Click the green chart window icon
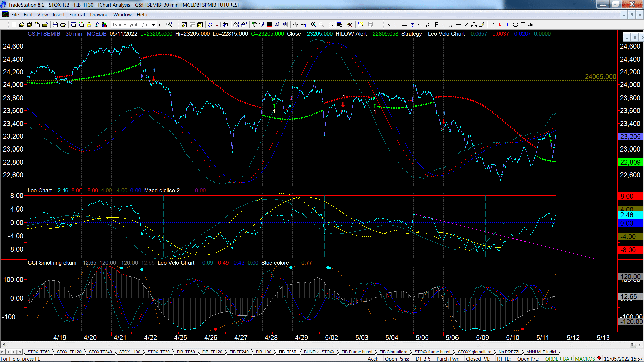Screen dimensions: 644x362 tap(269, 24)
